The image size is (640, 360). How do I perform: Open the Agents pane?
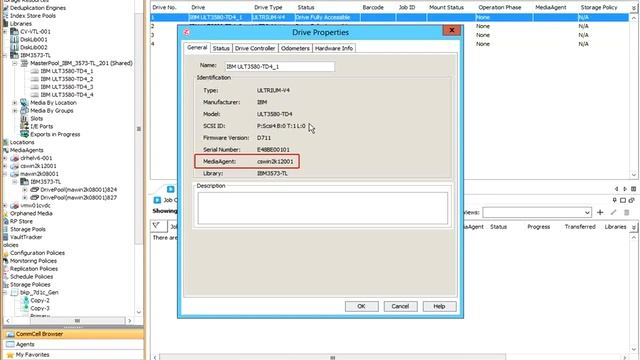(x=73, y=344)
